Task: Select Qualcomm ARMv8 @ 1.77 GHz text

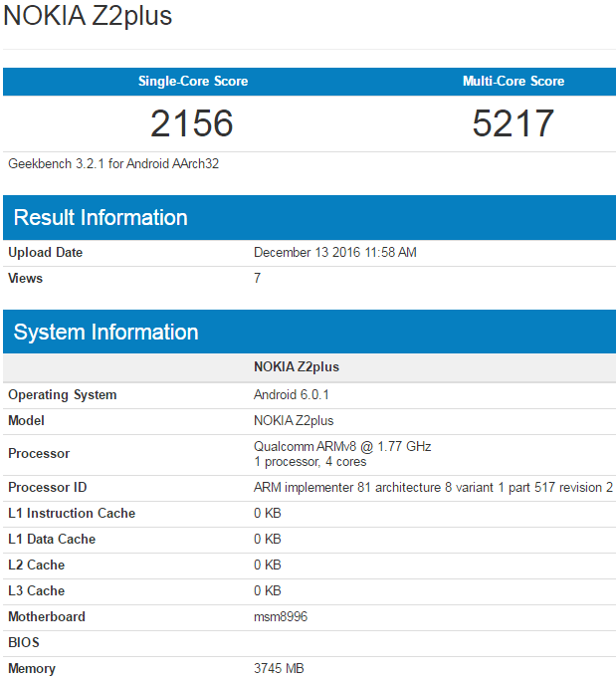Action: [x=342, y=447]
